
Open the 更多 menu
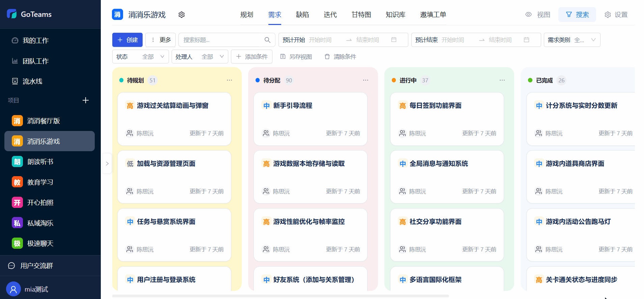[160, 40]
